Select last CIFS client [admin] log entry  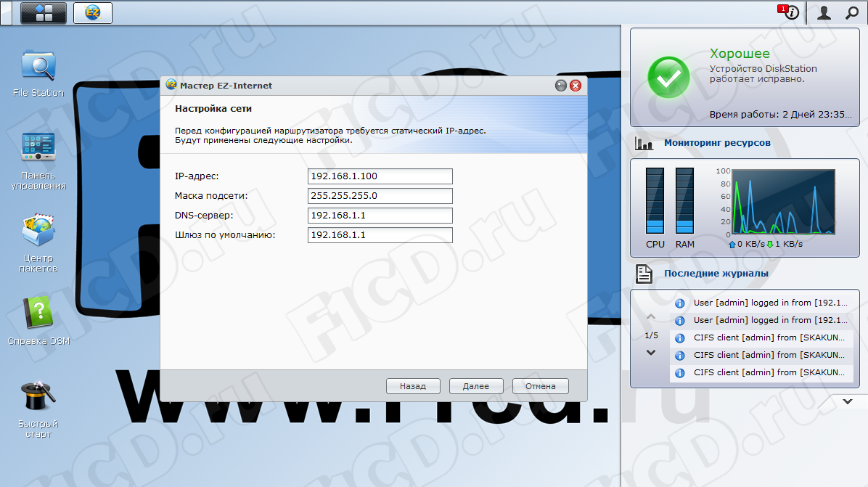pyautogui.click(x=761, y=372)
